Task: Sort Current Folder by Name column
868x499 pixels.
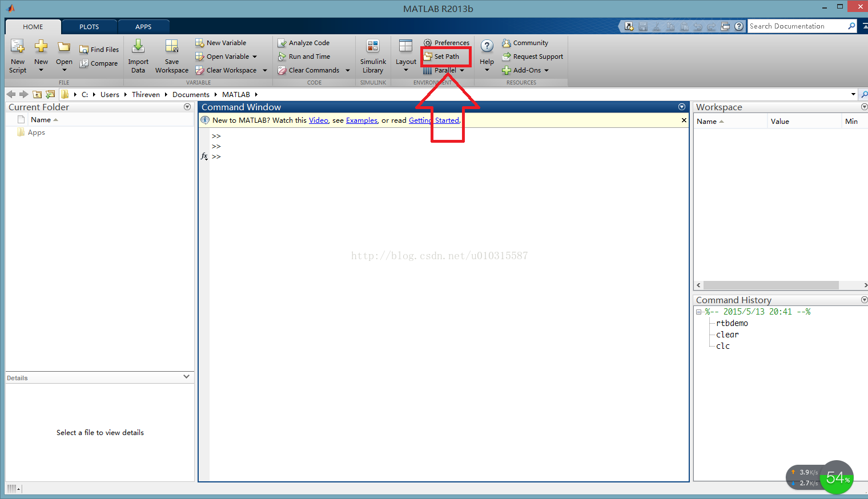Action: click(41, 120)
